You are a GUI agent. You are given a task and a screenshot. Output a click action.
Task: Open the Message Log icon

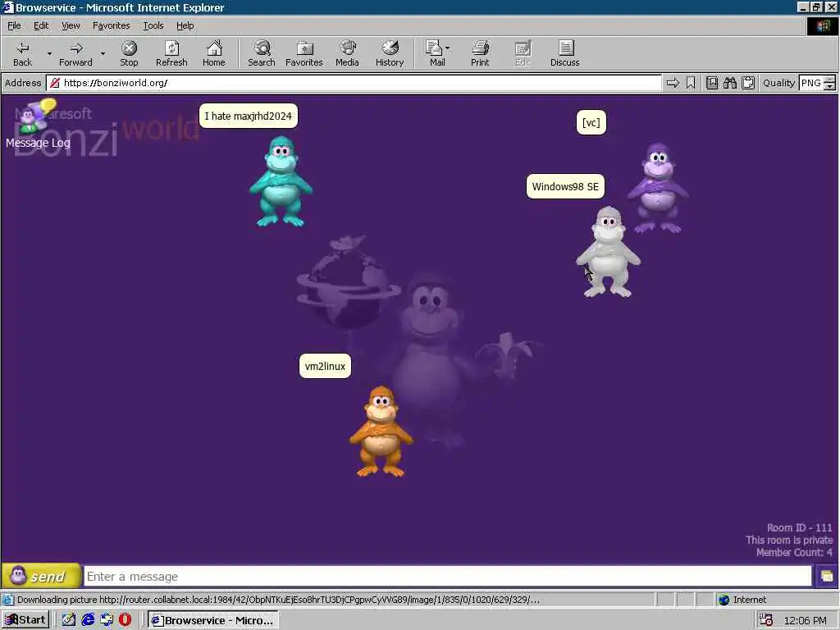tap(38, 125)
